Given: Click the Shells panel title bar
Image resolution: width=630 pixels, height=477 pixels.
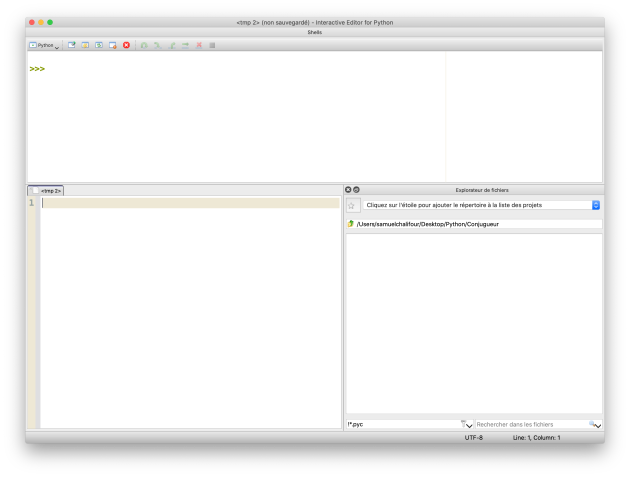Looking at the screenshot, I should (x=314, y=32).
